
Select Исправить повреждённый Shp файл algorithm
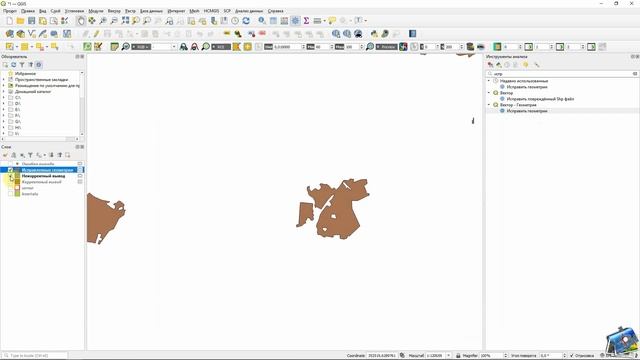pyautogui.click(x=540, y=99)
